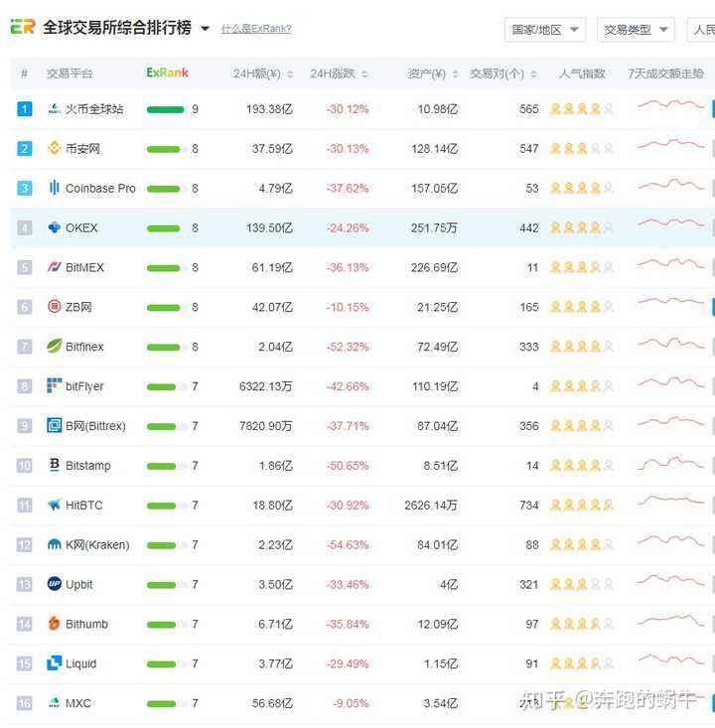The image size is (715, 728).
Task: Click the Coinbase Pro logo icon
Action: coord(55,188)
